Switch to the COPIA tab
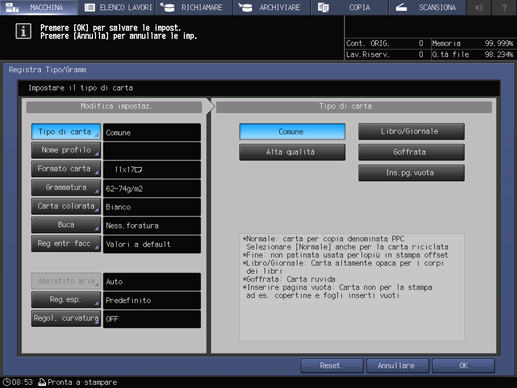The height and width of the screenshot is (388, 517). [x=349, y=7]
